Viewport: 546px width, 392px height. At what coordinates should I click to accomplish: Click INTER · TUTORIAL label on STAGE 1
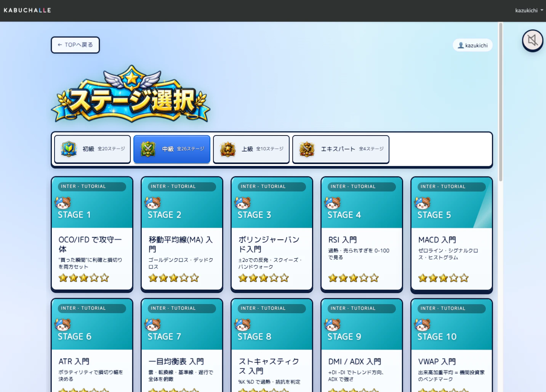click(92, 186)
